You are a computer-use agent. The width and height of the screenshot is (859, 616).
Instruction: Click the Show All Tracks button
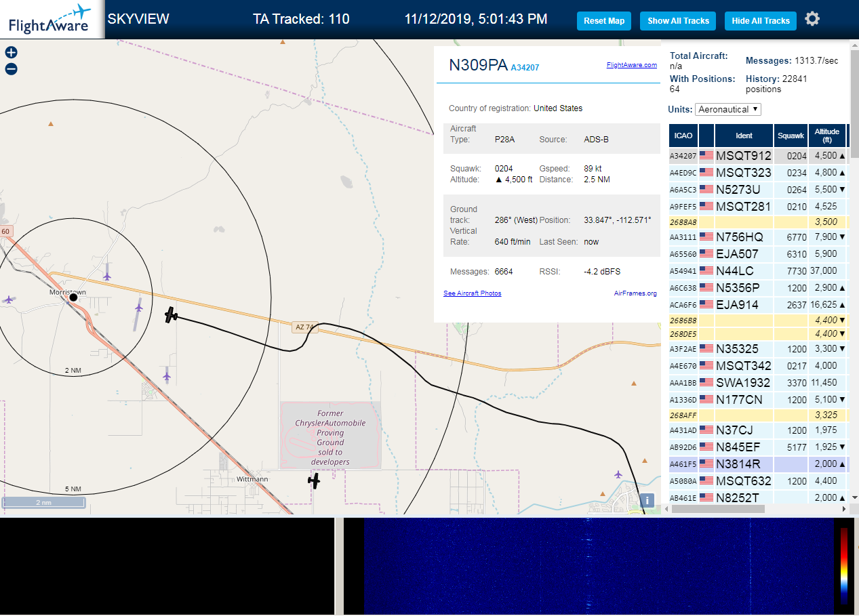pyautogui.click(x=678, y=21)
